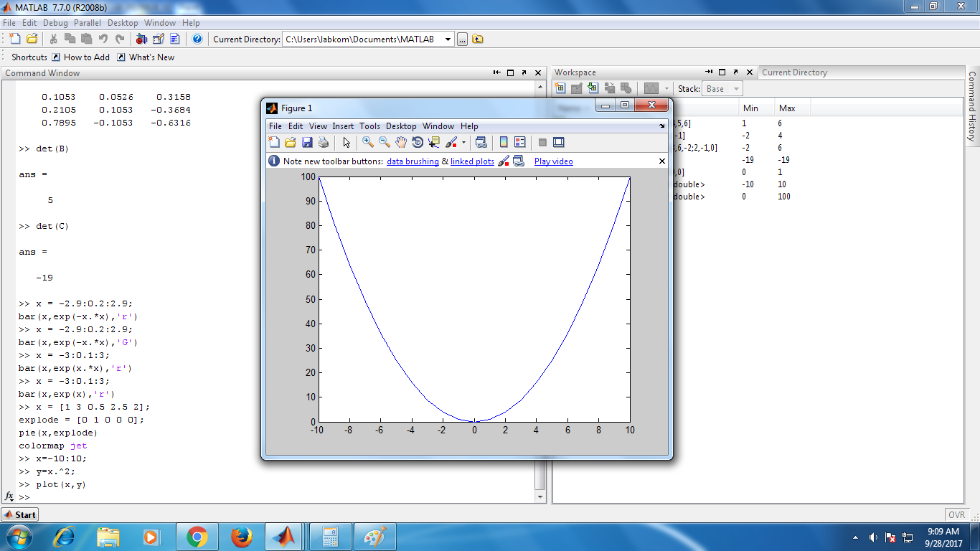Select the Edit Plot arrow tool
This screenshot has height=551, width=980.
pyautogui.click(x=347, y=142)
